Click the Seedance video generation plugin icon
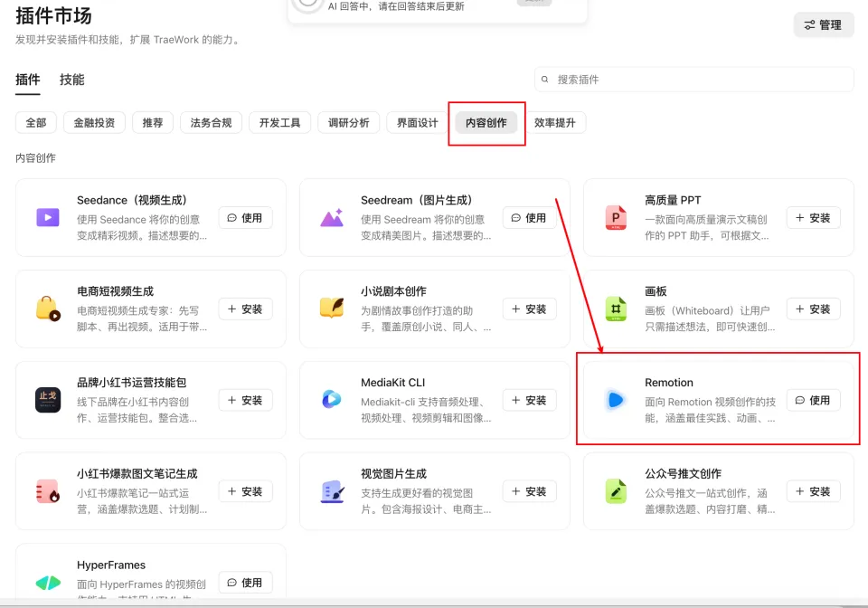The height and width of the screenshot is (608, 868). tap(48, 218)
